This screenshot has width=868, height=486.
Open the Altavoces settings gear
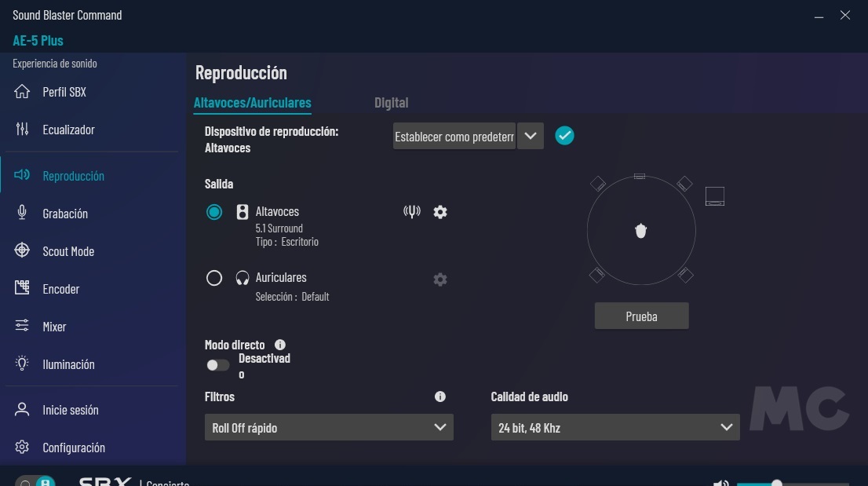coord(440,212)
